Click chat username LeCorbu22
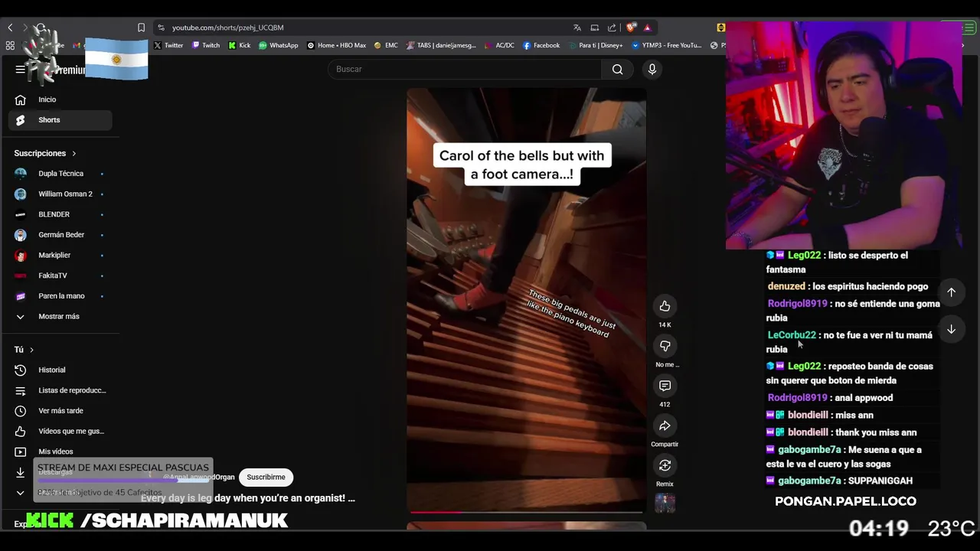980x551 pixels. point(792,335)
